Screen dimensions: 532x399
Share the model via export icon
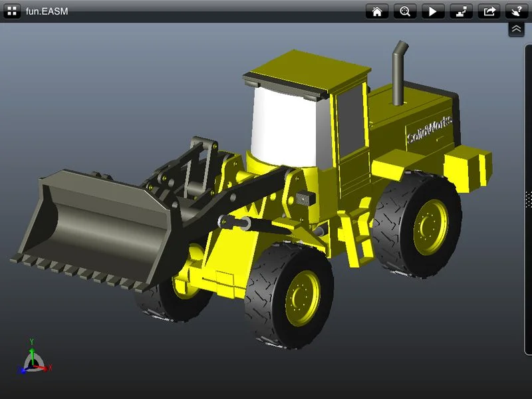(x=489, y=11)
